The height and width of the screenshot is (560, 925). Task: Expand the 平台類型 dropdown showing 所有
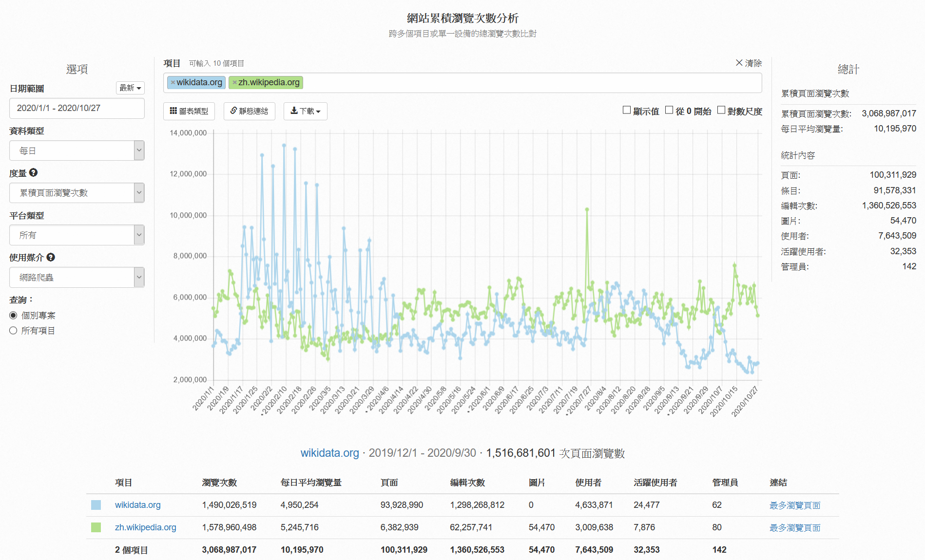(77, 235)
